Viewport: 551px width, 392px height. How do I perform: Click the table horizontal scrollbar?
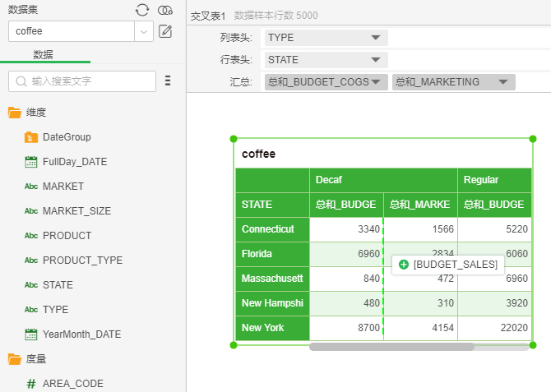pyautogui.click(x=391, y=347)
